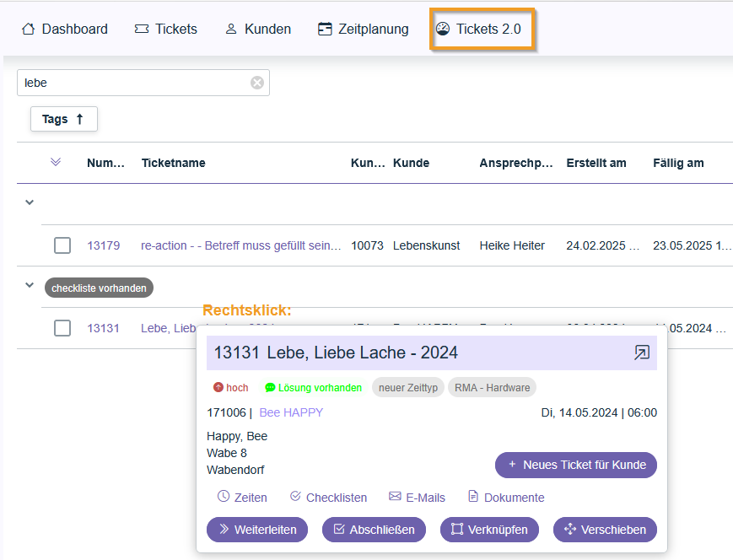Open the Bee HAPPY customer link
The height and width of the screenshot is (560, 733).
pos(291,412)
